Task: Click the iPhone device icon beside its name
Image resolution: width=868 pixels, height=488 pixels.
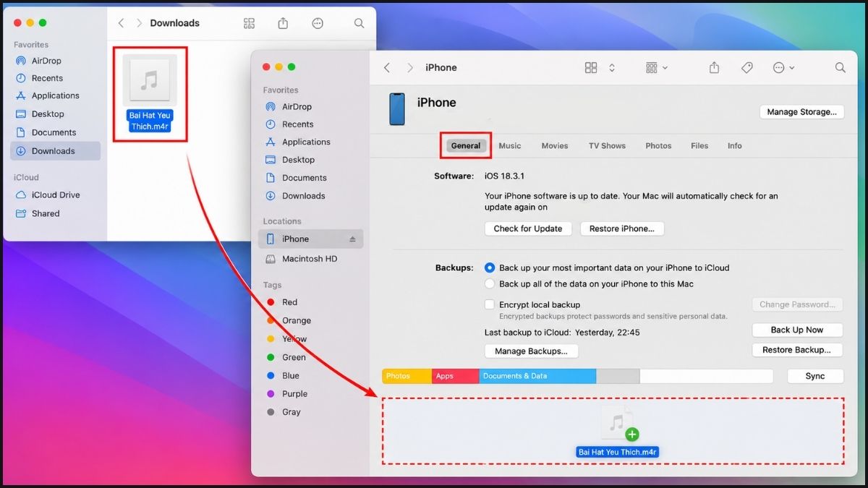Action: (397, 109)
